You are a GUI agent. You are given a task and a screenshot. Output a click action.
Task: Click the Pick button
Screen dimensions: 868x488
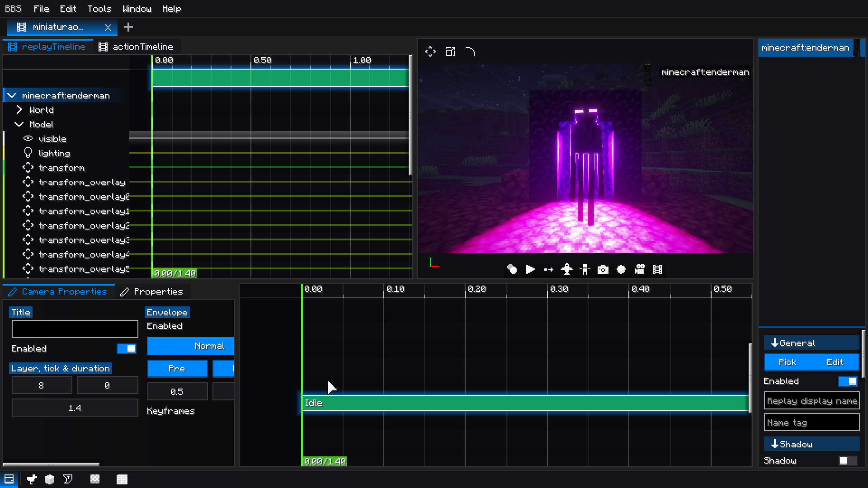pyautogui.click(x=788, y=362)
